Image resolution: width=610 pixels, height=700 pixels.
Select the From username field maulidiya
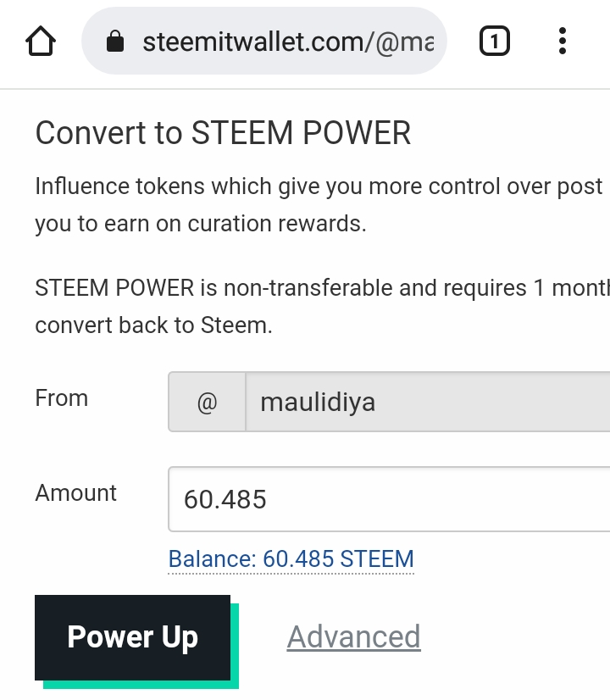tap(428, 402)
